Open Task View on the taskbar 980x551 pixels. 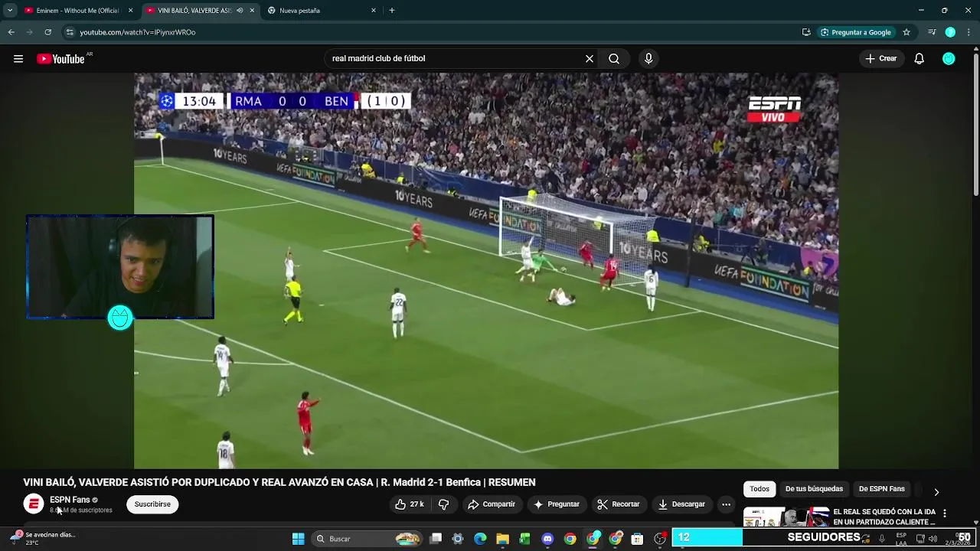[436, 539]
